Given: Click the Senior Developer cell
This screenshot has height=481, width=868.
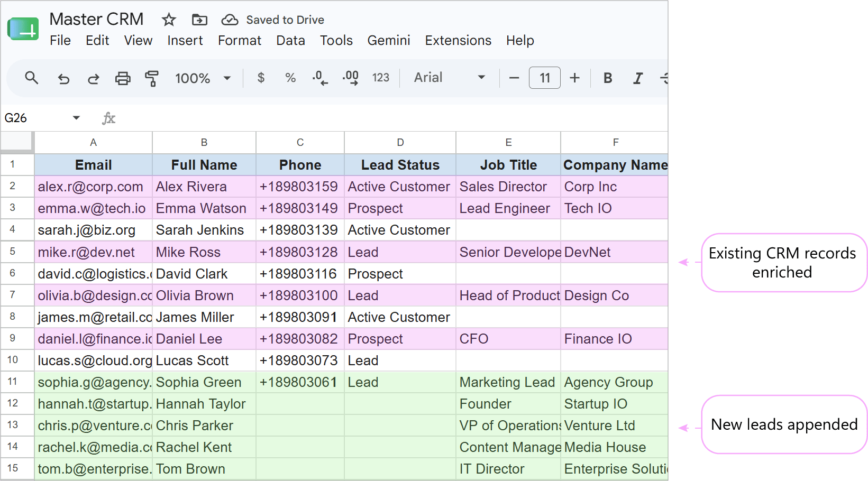Looking at the screenshot, I should [508, 252].
